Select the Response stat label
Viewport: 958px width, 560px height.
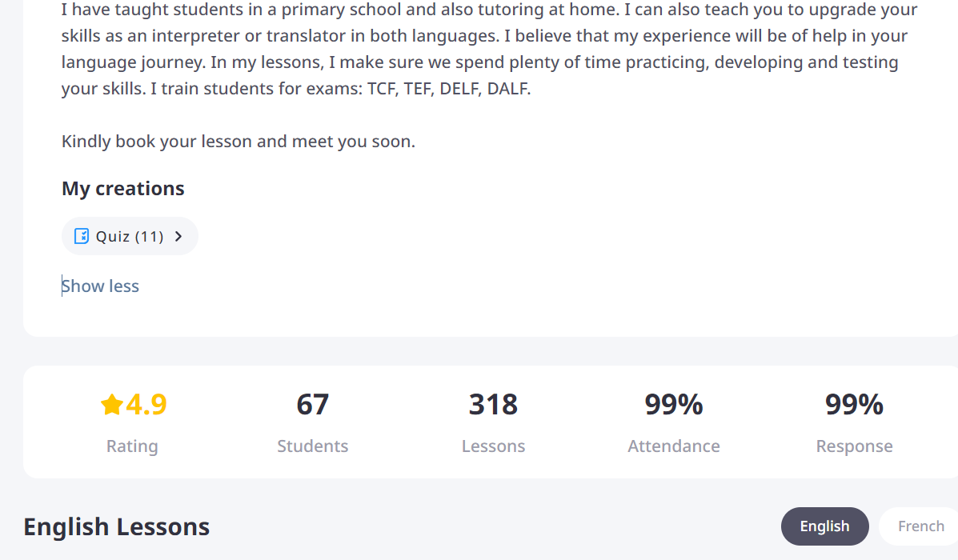tap(854, 446)
